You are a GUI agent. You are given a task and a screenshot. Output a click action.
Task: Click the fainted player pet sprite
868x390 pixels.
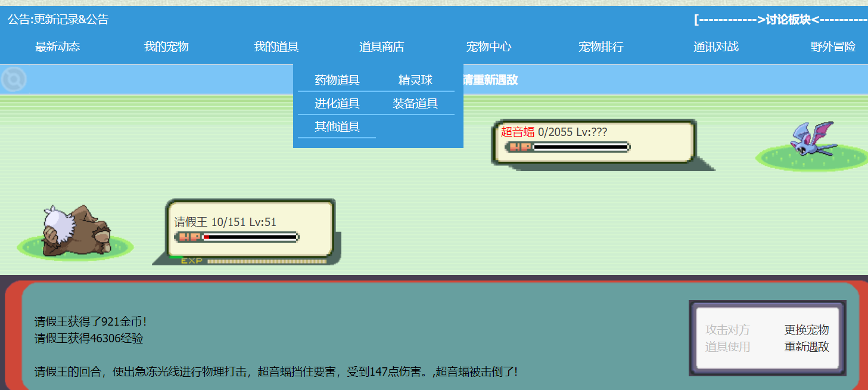point(76,231)
